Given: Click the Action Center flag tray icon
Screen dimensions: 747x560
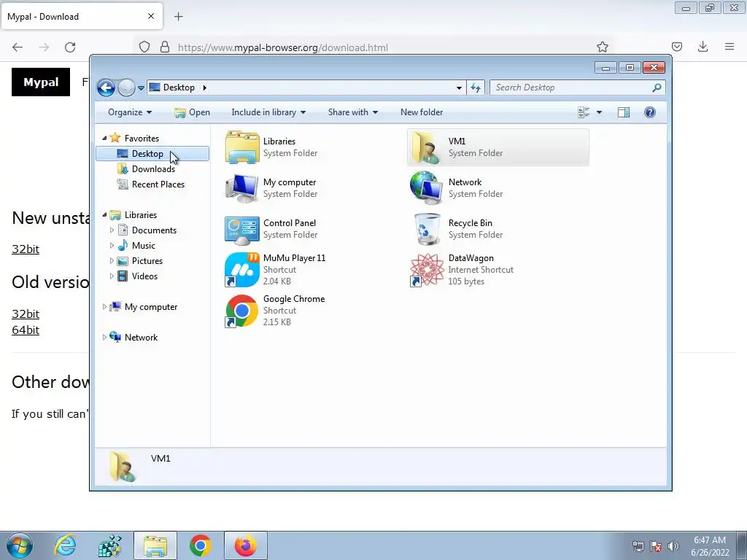Looking at the screenshot, I should tap(656, 546).
